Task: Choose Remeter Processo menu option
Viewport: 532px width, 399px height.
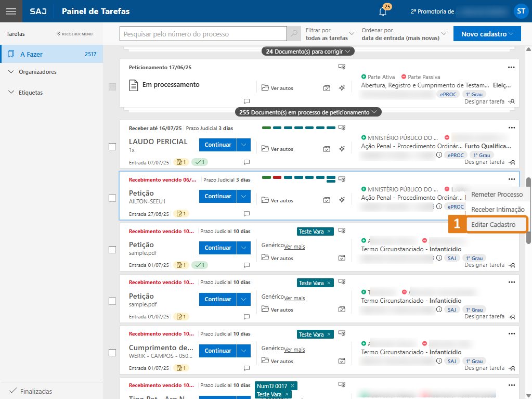Action: pos(497,194)
